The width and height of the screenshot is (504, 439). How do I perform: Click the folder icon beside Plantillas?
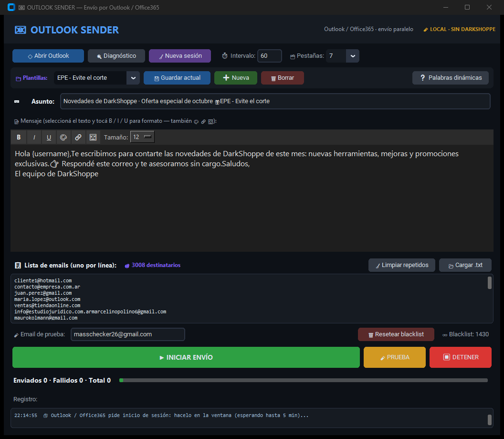(18, 78)
